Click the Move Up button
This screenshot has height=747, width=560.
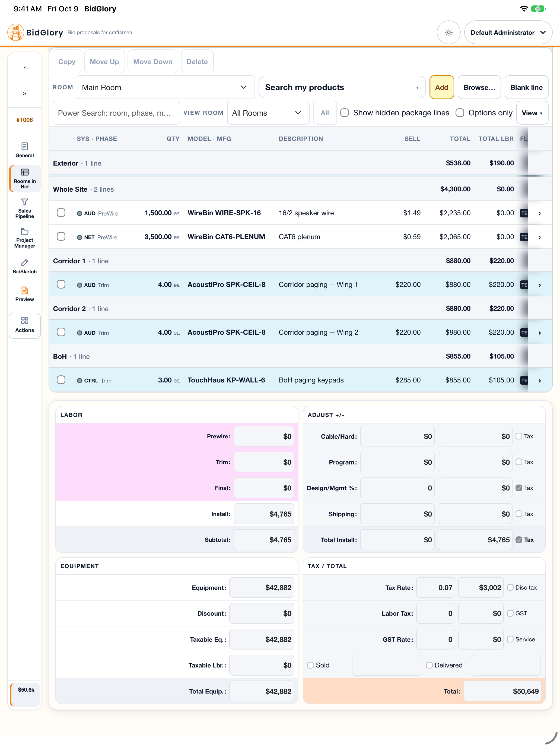point(104,61)
